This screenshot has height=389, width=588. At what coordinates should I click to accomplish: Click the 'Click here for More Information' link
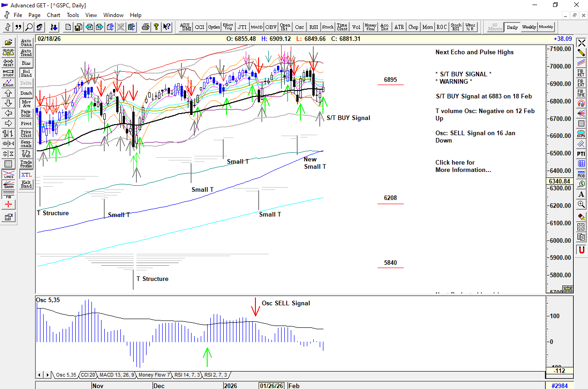463,166
